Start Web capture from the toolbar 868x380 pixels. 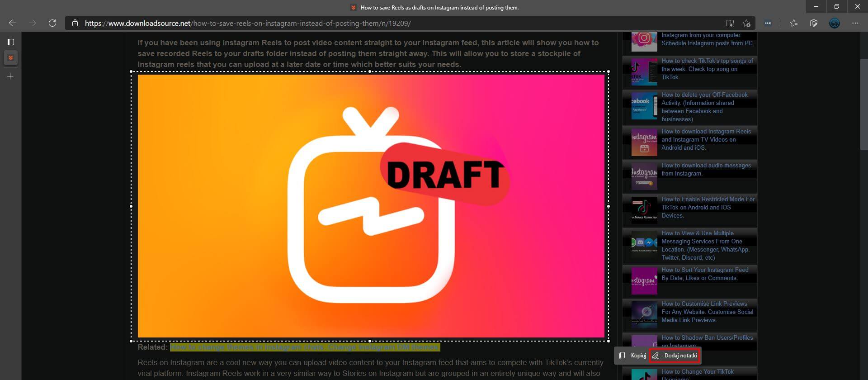pos(814,23)
